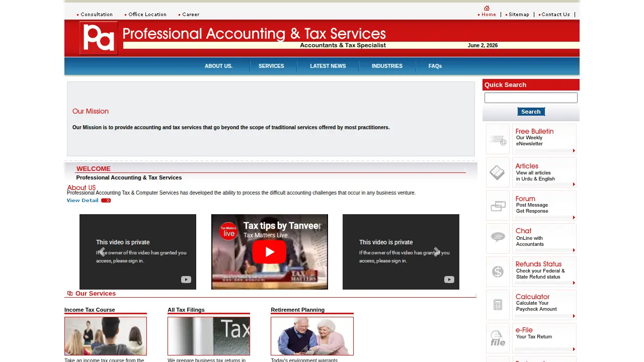Click the e-File red arrow
This screenshot has height=362, width=644.
coord(574,349)
